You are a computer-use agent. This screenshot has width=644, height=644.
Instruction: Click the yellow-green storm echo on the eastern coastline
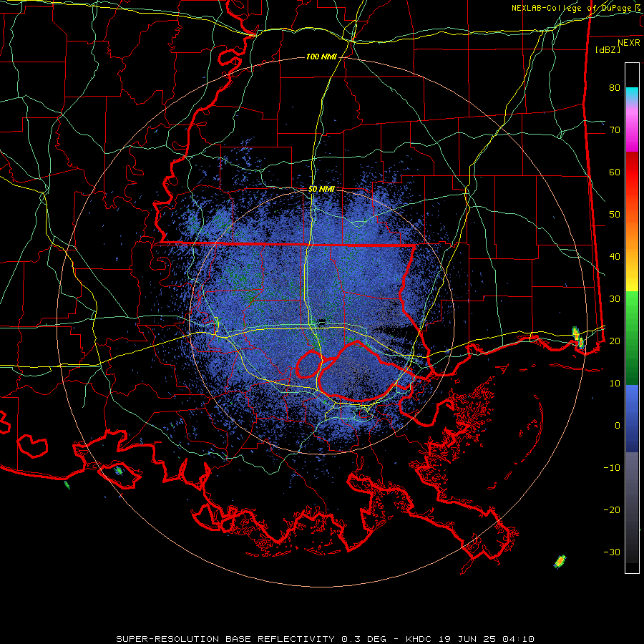tap(578, 338)
